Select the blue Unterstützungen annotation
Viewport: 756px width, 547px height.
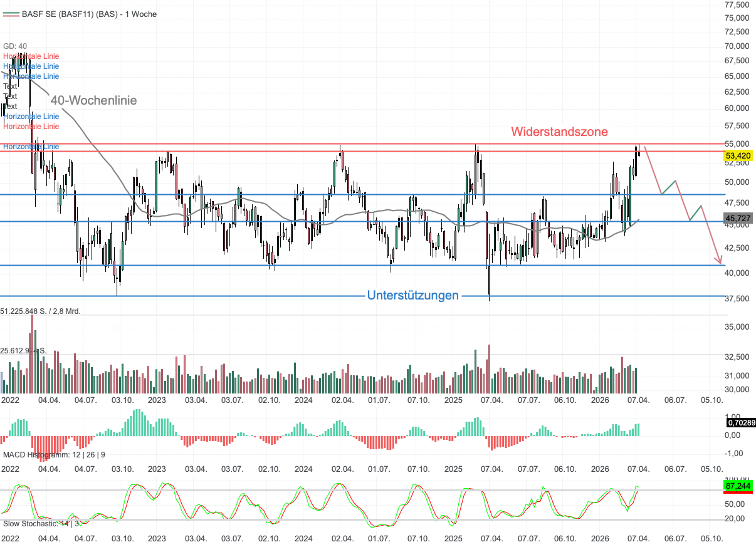tap(413, 295)
